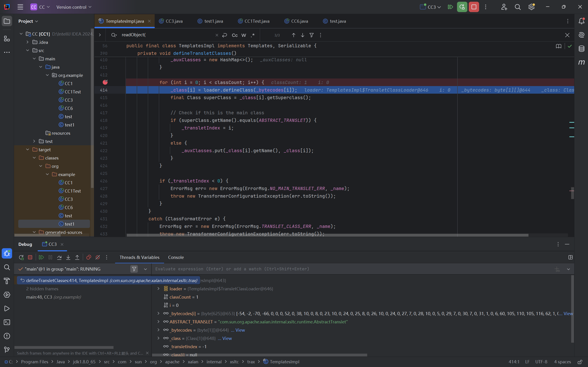Toggle Mute Breakpoints in the debug toolbar
This screenshot has width=588, height=367.
[x=97, y=258]
